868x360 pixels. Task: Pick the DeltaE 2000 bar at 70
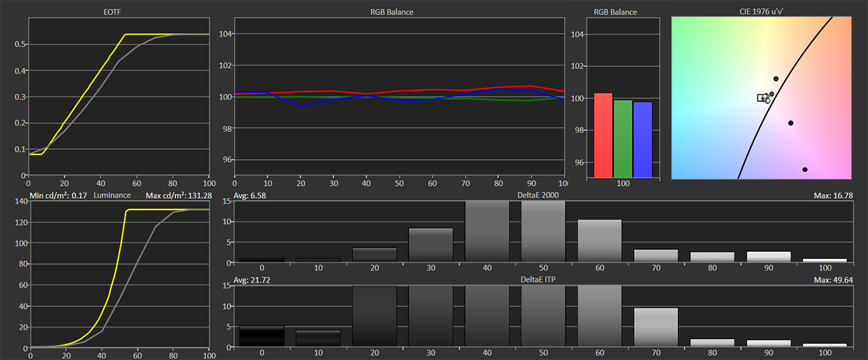656,256
